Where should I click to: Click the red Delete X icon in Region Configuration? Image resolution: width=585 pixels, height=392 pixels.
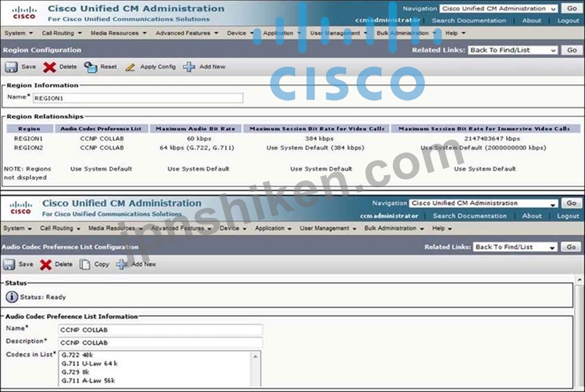click(x=49, y=68)
